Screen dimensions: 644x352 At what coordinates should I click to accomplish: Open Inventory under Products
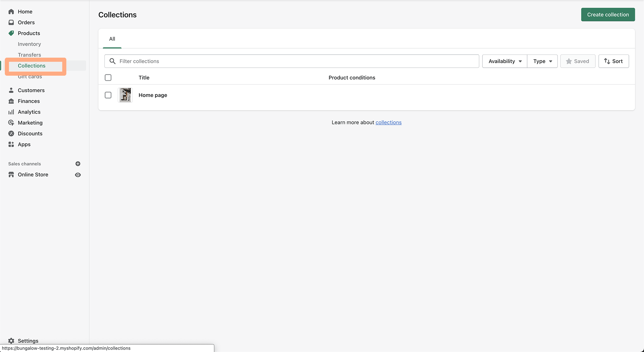pos(29,44)
